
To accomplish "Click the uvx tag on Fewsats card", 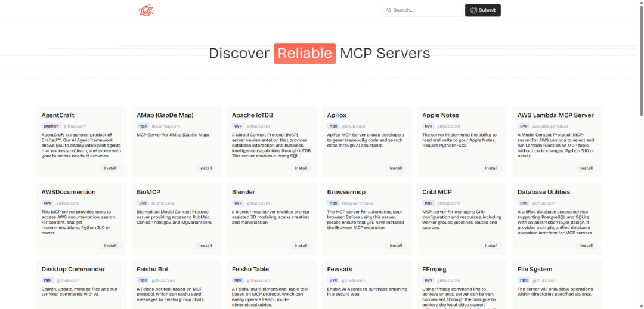I will click(x=333, y=280).
